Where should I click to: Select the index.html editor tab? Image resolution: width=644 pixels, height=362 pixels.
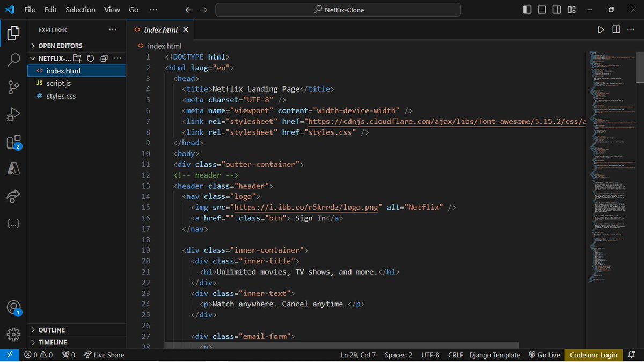[160, 30]
